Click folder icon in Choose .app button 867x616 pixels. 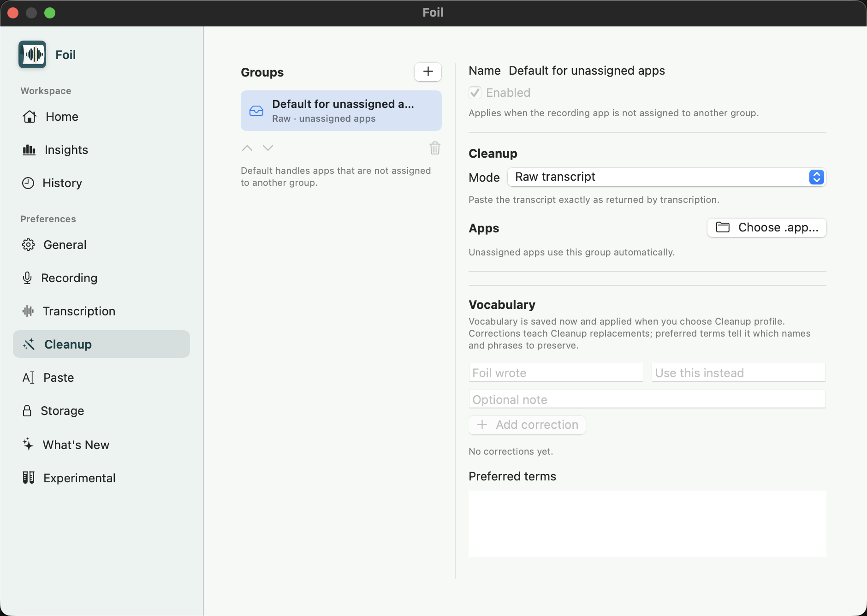click(723, 227)
